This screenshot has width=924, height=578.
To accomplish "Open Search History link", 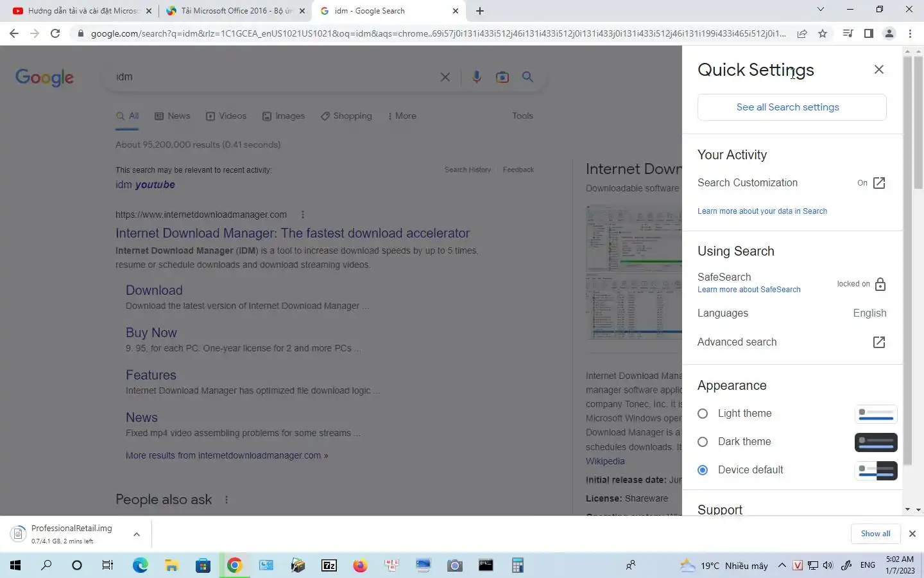I will 468,170.
